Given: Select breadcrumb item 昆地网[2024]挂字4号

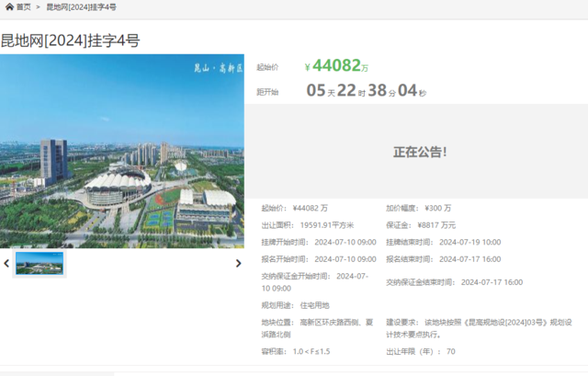Looking at the screenshot, I should tap(82, 6).
